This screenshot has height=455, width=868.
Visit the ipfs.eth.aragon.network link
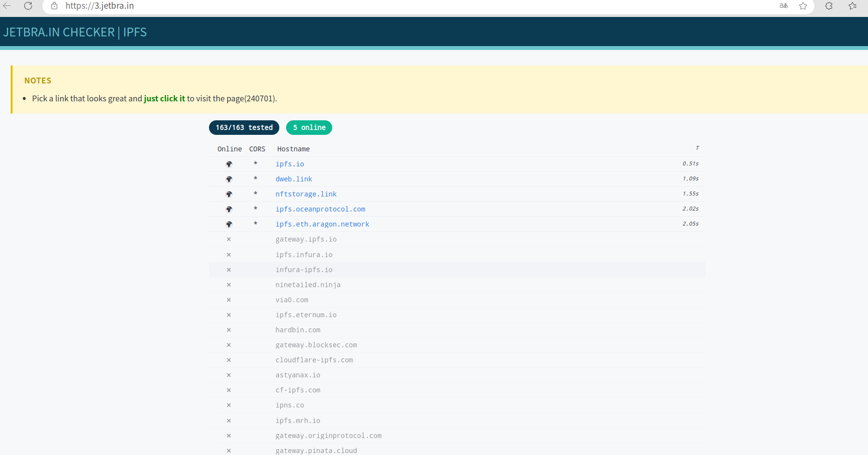[x=322, y=224]
